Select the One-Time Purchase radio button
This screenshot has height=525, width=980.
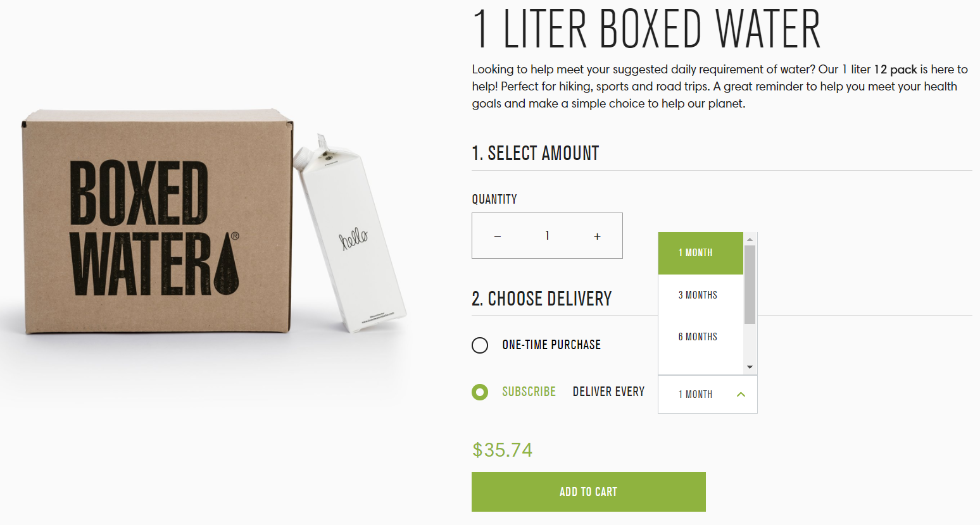click(x=480, y=345)
